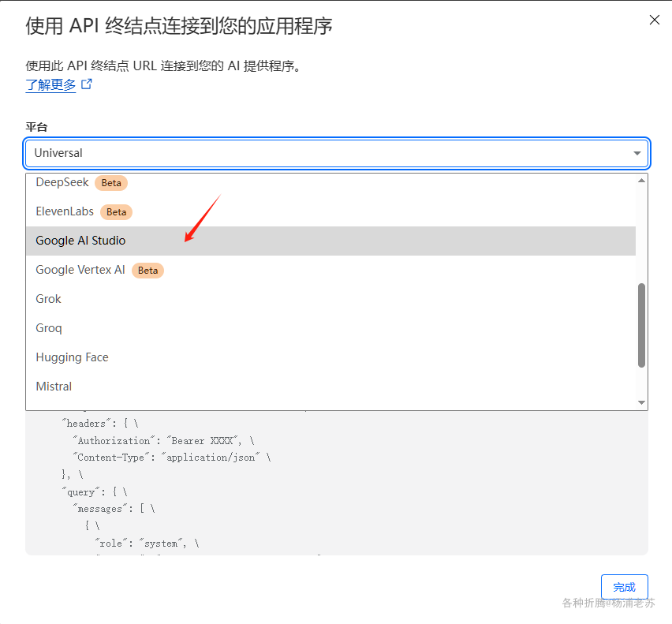Click the "Authorization" Bearer XXXX code line
The image size is (672, 624).
point(163,440)
